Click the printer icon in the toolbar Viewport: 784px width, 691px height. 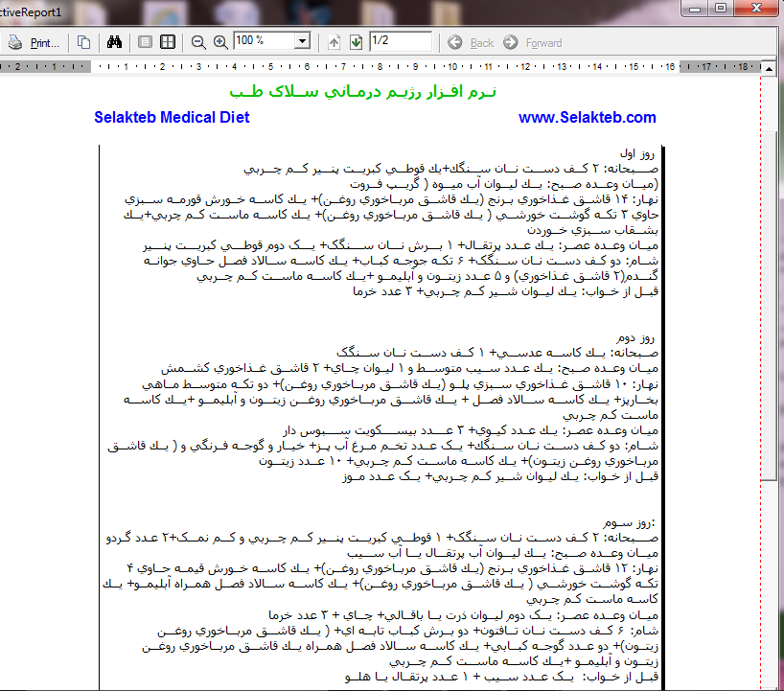[x=15, y=42]
